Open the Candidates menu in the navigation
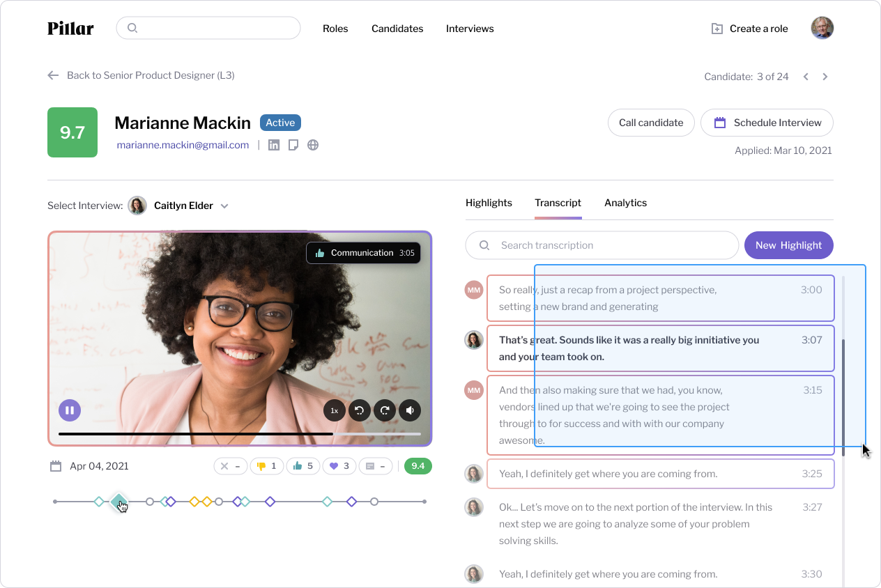 pos(397,29)
